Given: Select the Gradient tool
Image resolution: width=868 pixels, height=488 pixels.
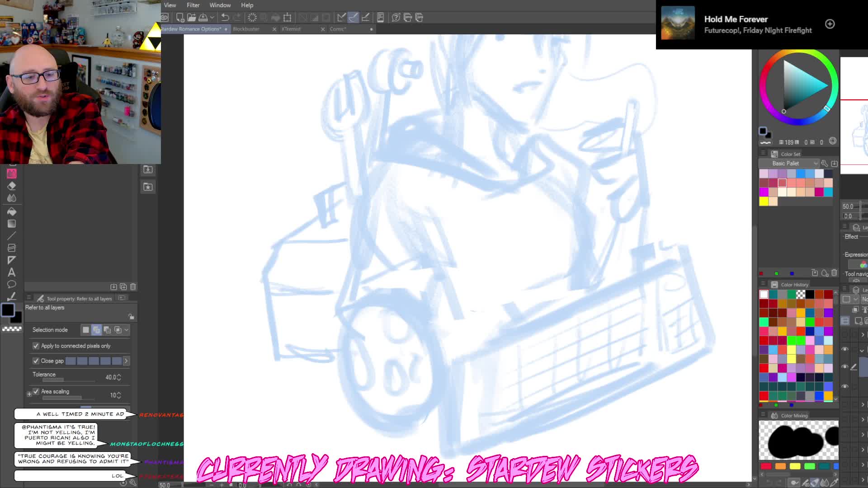Looking at the screenshot, I should 12,224.
